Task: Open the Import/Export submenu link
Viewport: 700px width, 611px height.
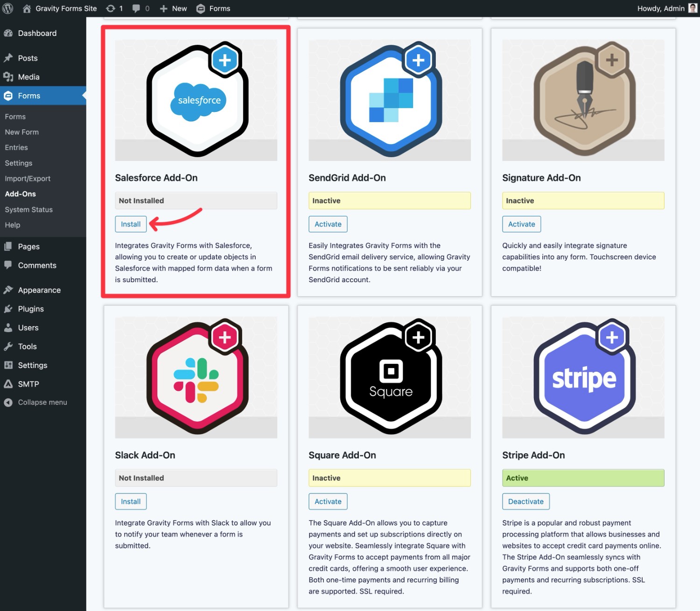Action: tap(28, 179)
